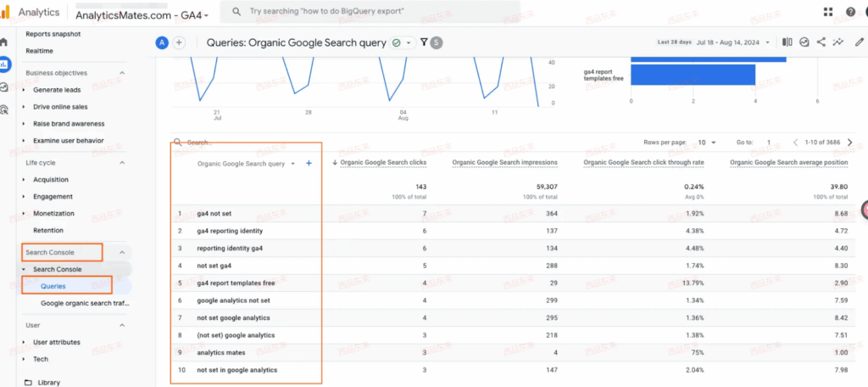Click the Google apps grid icon
Viewport: 868px width, 387px height.
click(828, 12)
